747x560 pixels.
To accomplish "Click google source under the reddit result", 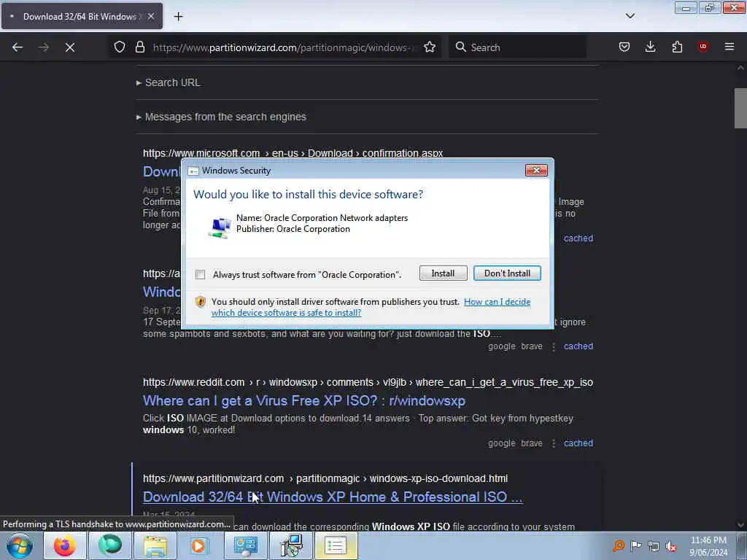I will click(502, 443).
